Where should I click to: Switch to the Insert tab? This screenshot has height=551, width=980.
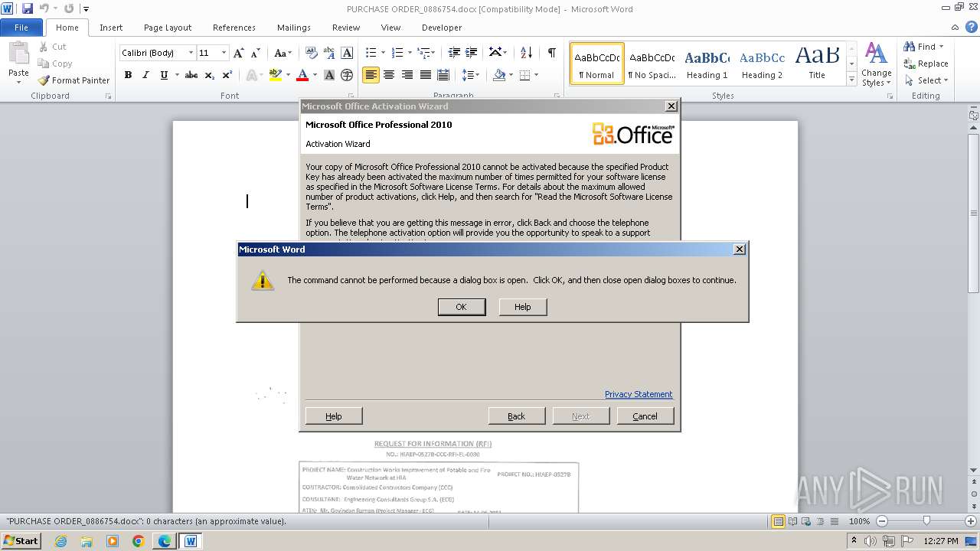[111, 28]
